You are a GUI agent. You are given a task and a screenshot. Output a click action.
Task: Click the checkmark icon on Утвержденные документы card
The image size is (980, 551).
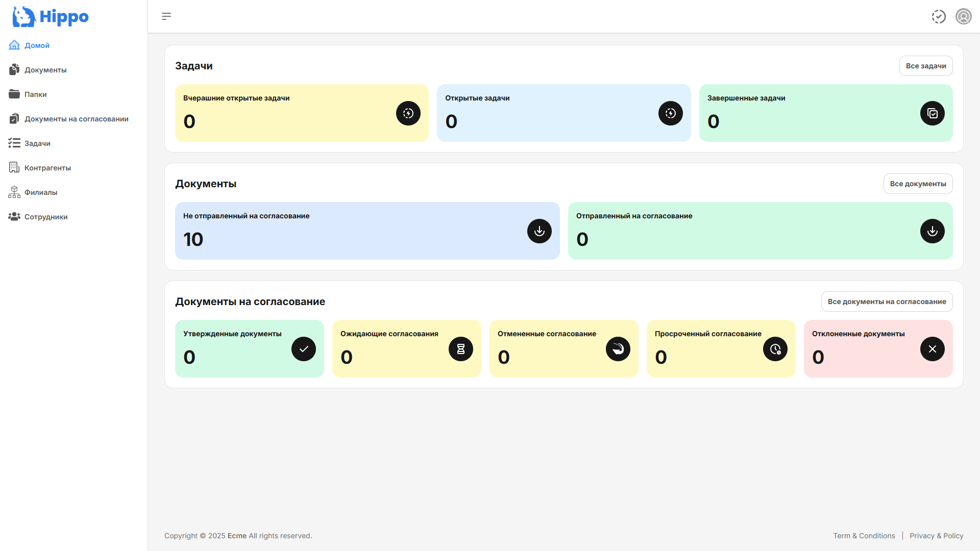(x=303, y=348)
